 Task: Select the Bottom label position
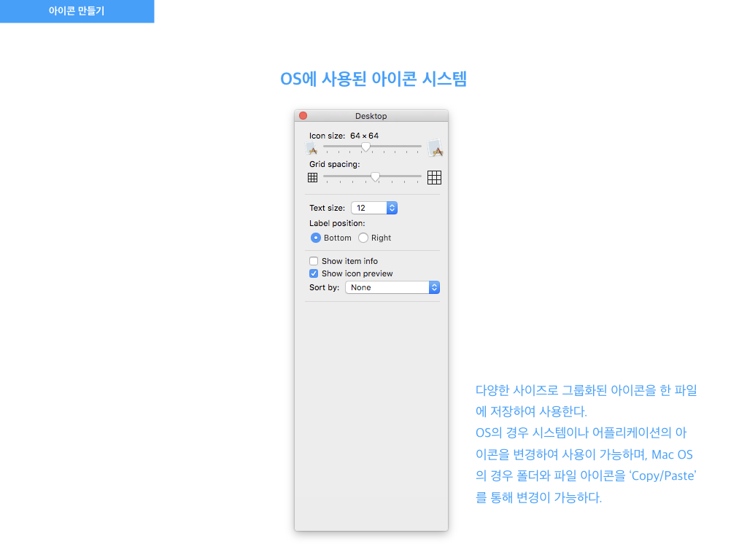tap(316, 238)
